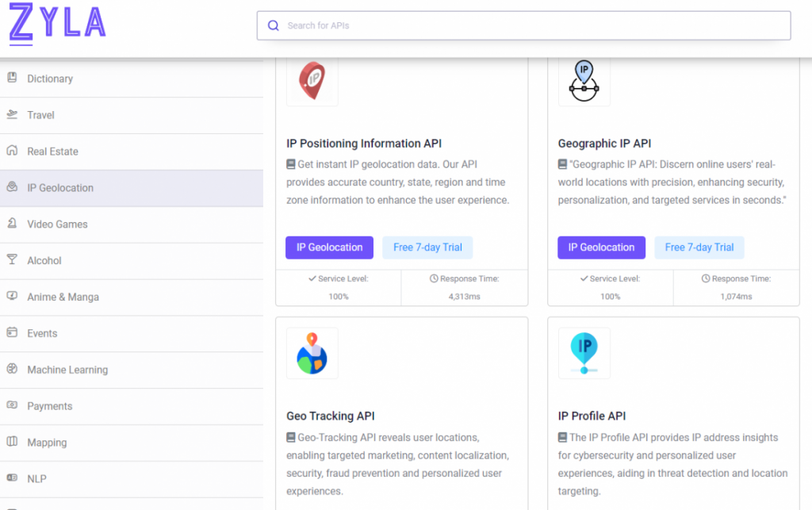Open the Real Estate category

pos(132,151)
